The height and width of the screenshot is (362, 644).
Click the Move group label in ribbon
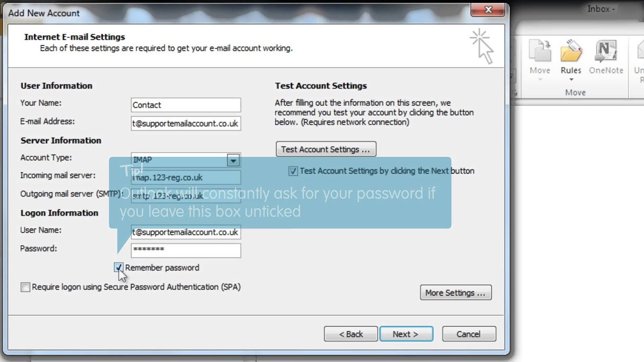tap(575, 93)
